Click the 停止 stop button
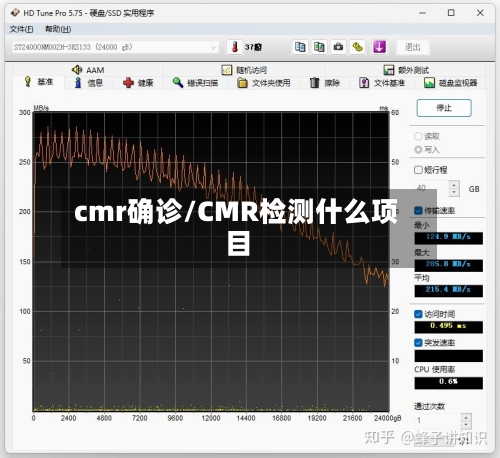This screenshot has height=458, width=500. (444, 108)
